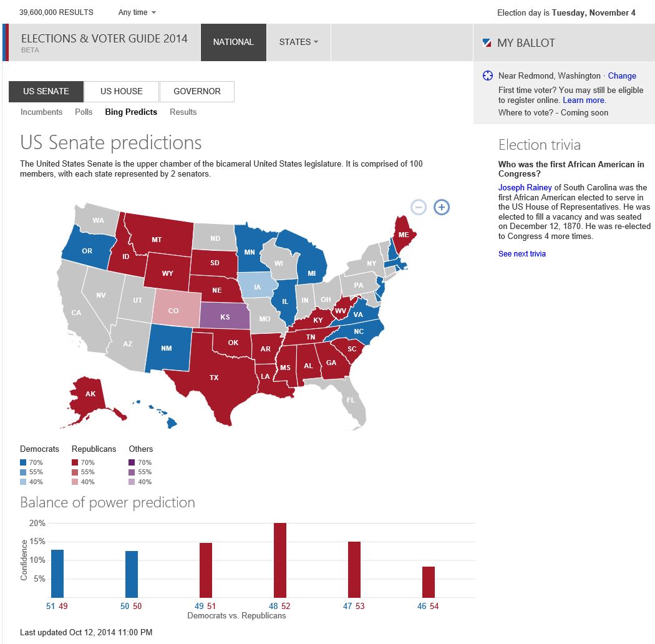This screenshot has width=655, height=644.
Task: Switch to the GOVERNOR tab
Action: 197,92
